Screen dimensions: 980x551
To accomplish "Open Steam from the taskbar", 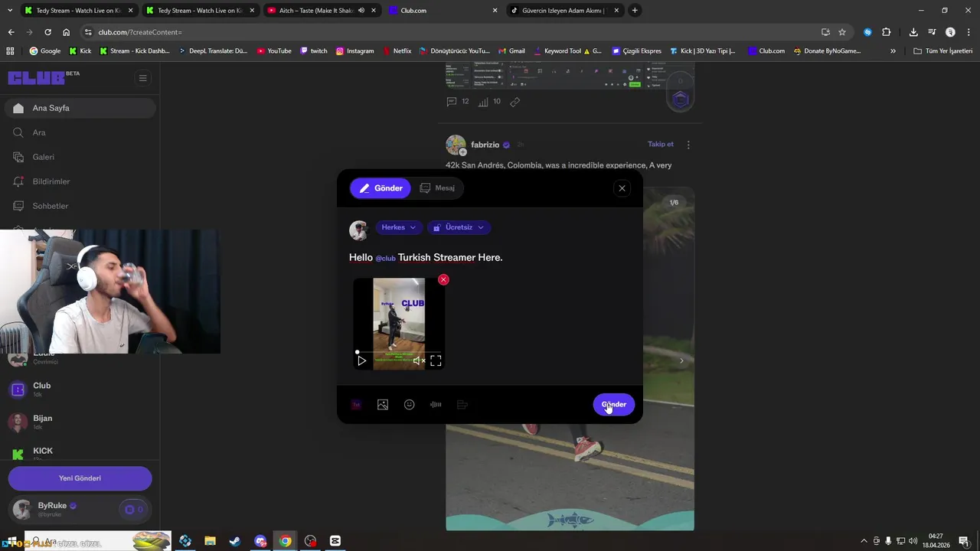I will 235,541.
